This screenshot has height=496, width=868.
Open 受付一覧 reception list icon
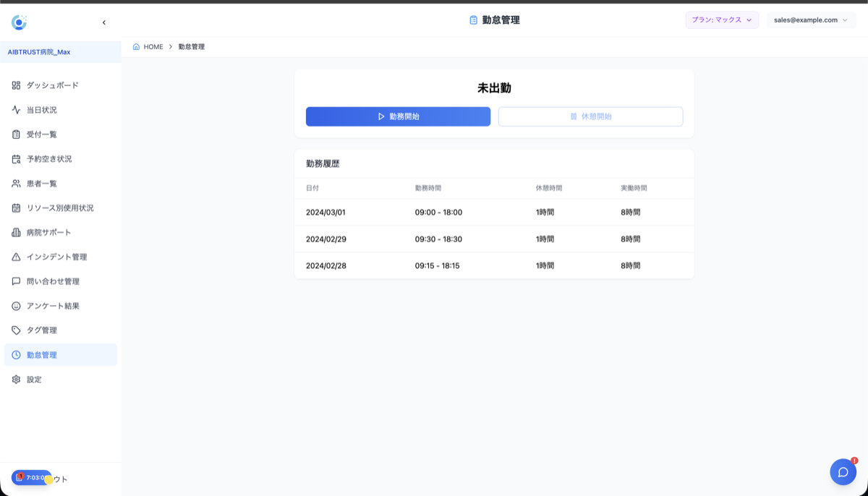coord(14,134)
